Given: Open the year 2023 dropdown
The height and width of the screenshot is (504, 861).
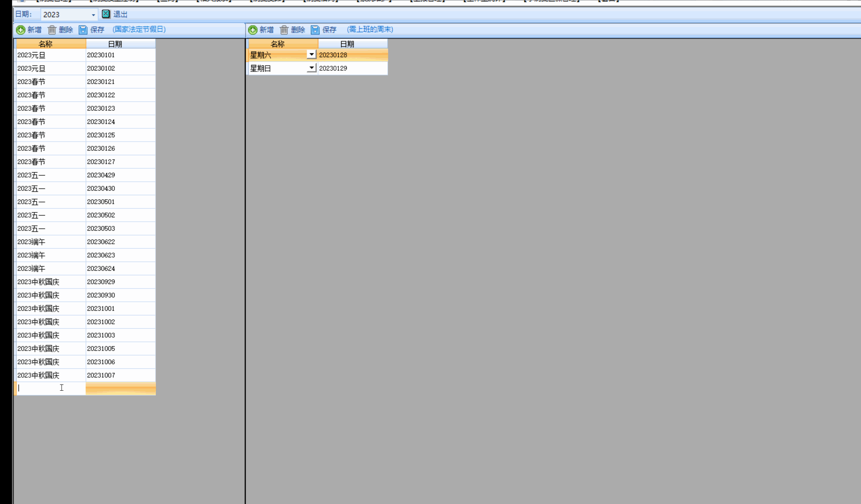Looking at the screenshot, I should coord(93,15).
